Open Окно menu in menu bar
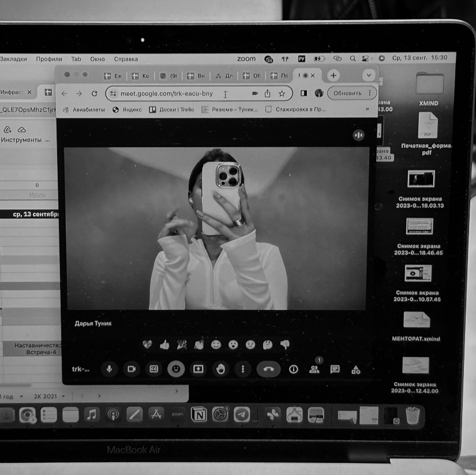476x475 pixels. coord(98,59)
